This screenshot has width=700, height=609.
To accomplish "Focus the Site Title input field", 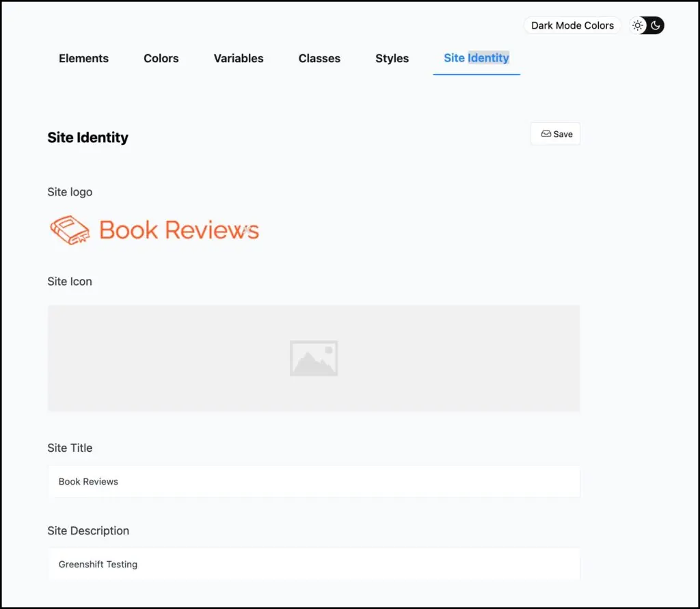I will (x=314, y=481).
